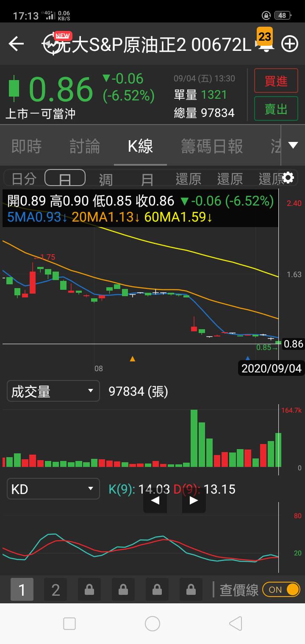This screenshot has height=644, width=305.
Task: Tap the orange triangle marker on chart
Action: (133, 359)
